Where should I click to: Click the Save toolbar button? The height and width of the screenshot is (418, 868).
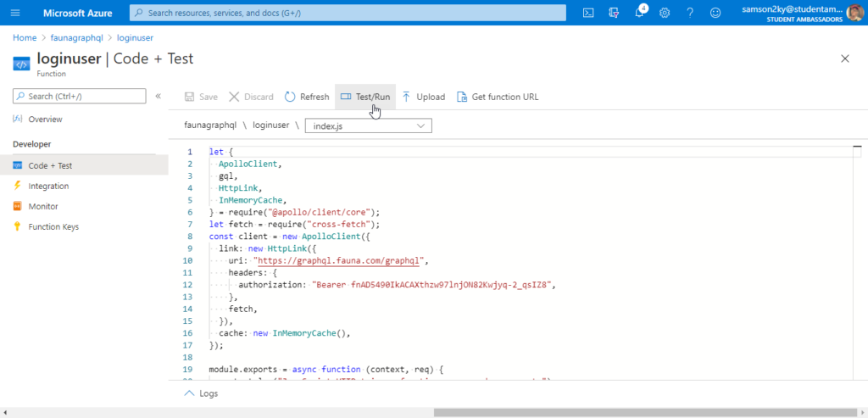[201, 97]
